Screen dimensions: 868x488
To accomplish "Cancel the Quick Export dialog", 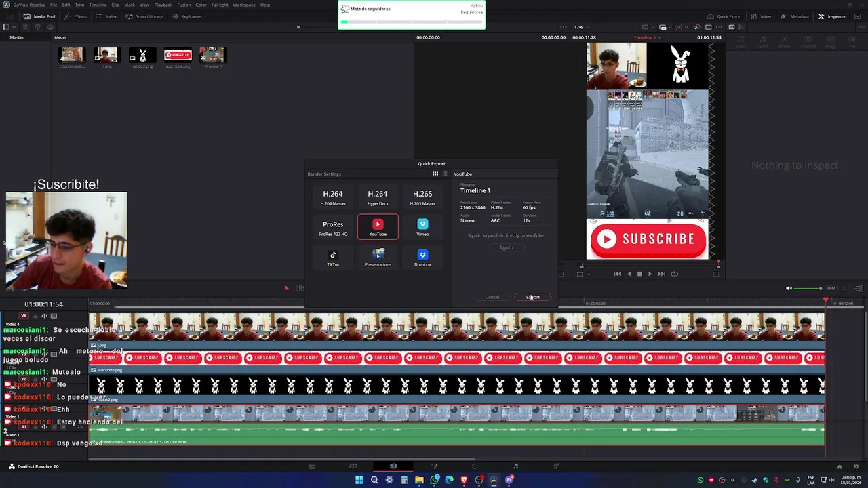I will click(x=492, y=297).
